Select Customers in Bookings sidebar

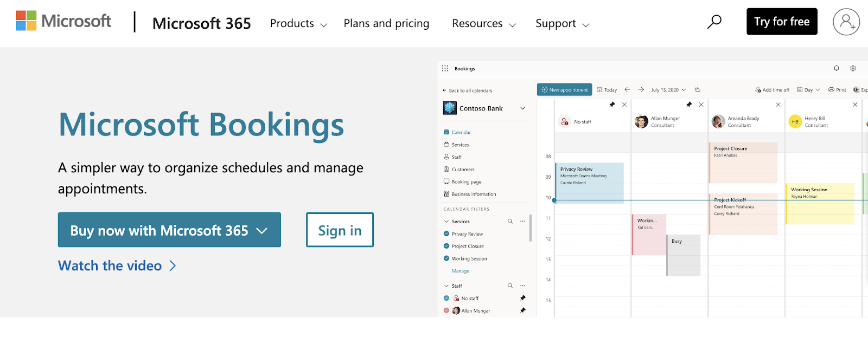(x=459, y=170)
